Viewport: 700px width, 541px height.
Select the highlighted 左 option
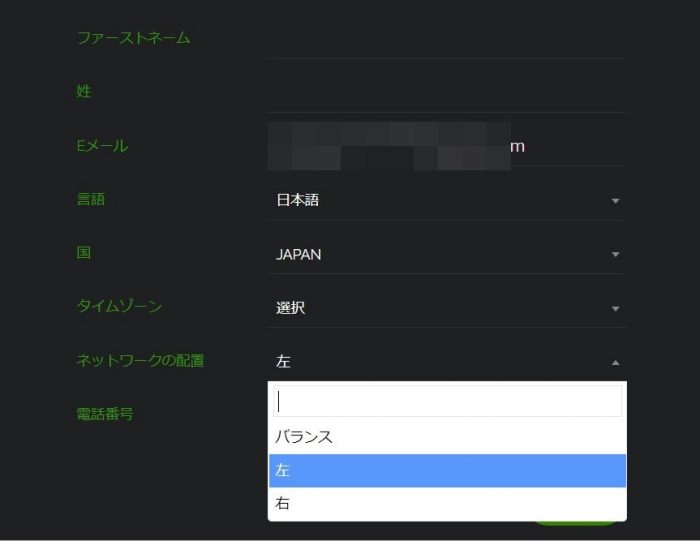click(x=447, y=470)
